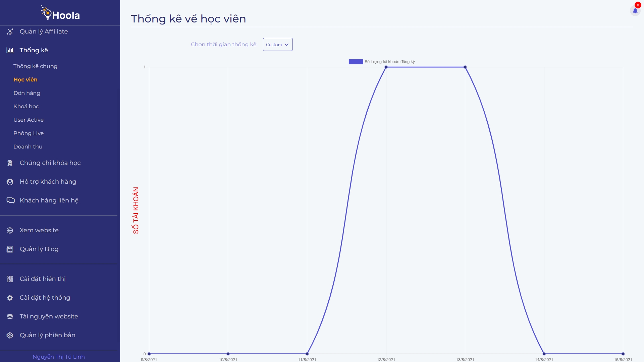Viewport: 644px width, 362px height.
Task: Select User Active submenu item
Action: point(29,120)
